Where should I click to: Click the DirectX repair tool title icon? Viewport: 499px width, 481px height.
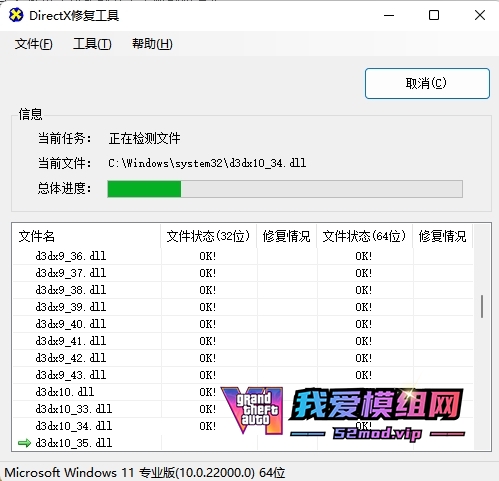(16, 15)
